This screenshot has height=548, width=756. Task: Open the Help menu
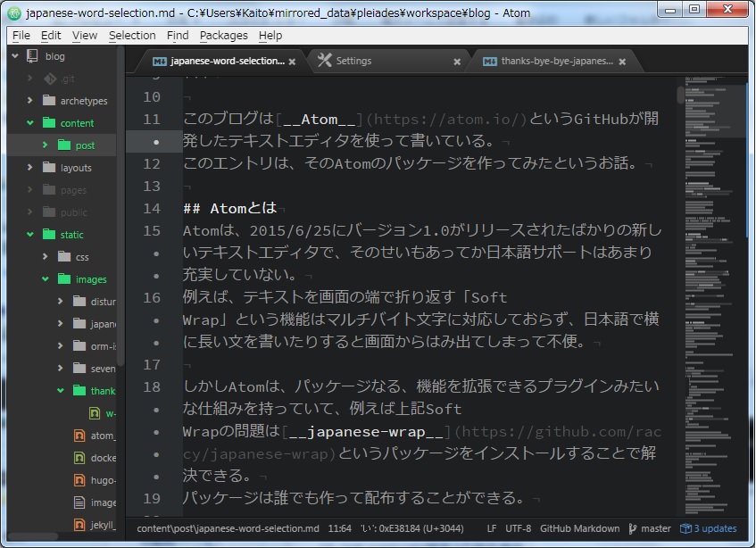tap(270, 35)
